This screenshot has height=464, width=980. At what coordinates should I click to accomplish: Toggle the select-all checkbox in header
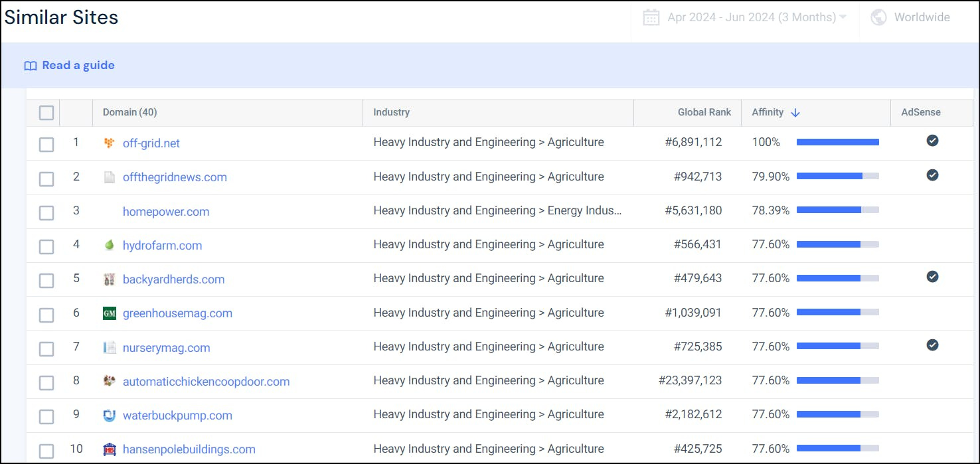(46, 113)
